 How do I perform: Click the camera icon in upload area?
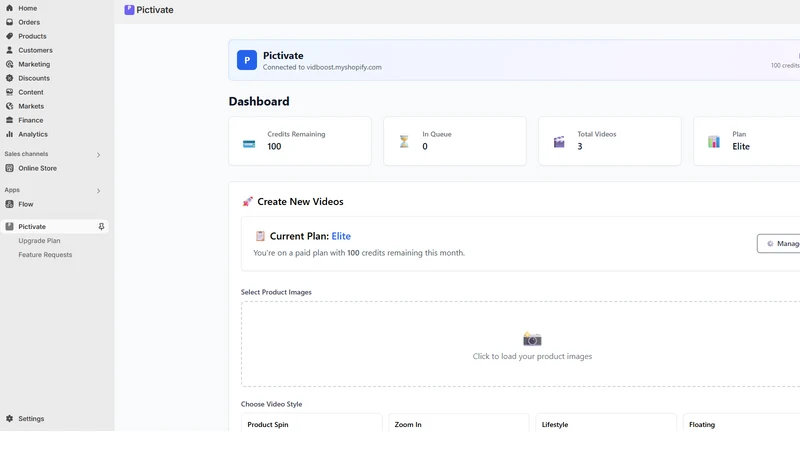click(x=532, y=339)
